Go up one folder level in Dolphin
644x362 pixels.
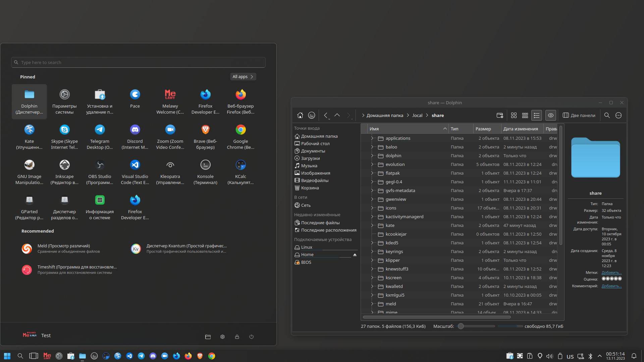tap(337, 115)
